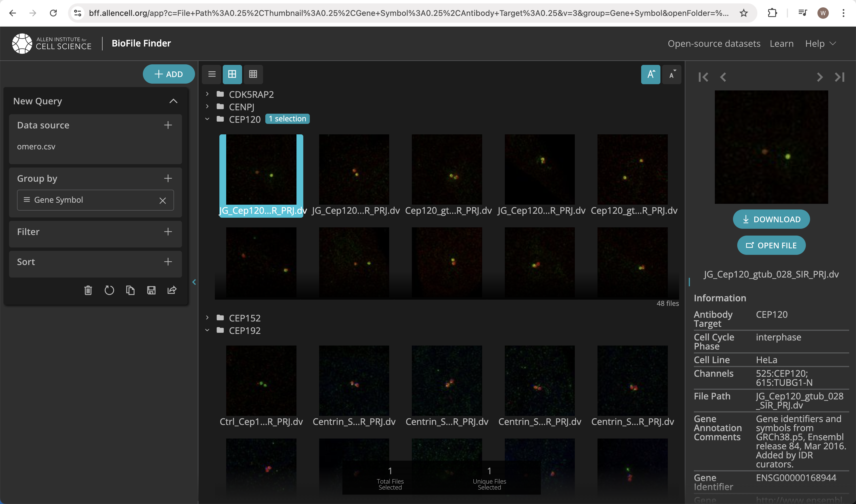Save query with floppy disk icon

[151, 290]
